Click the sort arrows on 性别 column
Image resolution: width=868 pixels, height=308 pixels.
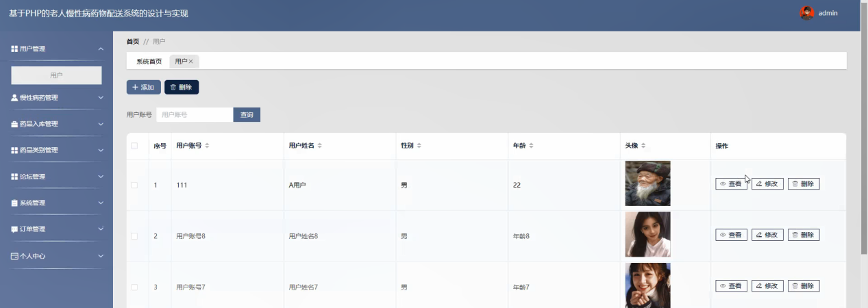(419, 146)
